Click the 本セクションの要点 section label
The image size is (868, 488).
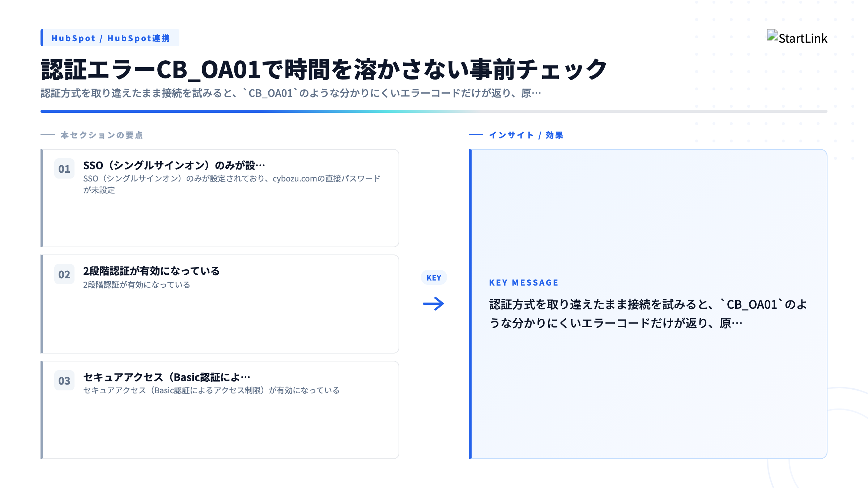coord(102,135)
